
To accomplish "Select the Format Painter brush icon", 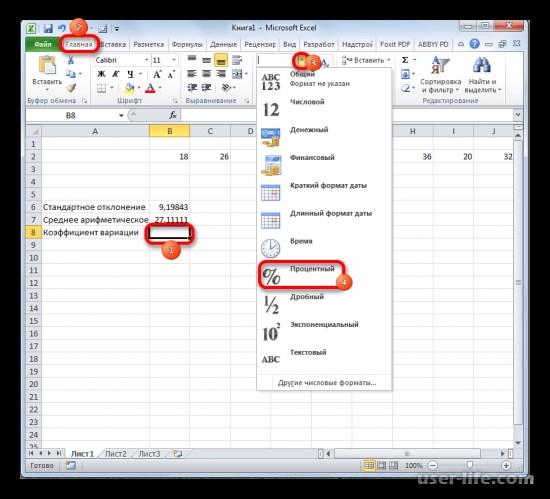I will pyautogui.click(x=72, y=88).
